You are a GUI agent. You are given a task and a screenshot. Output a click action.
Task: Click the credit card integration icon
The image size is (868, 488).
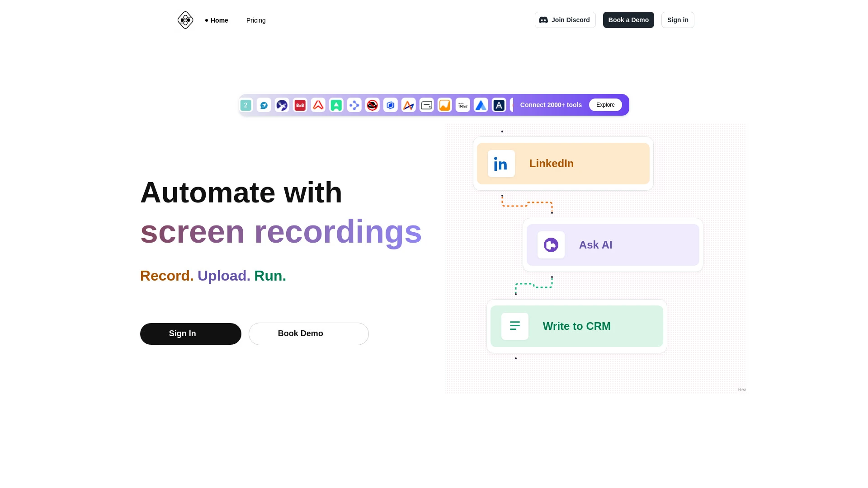coord(426,105)
